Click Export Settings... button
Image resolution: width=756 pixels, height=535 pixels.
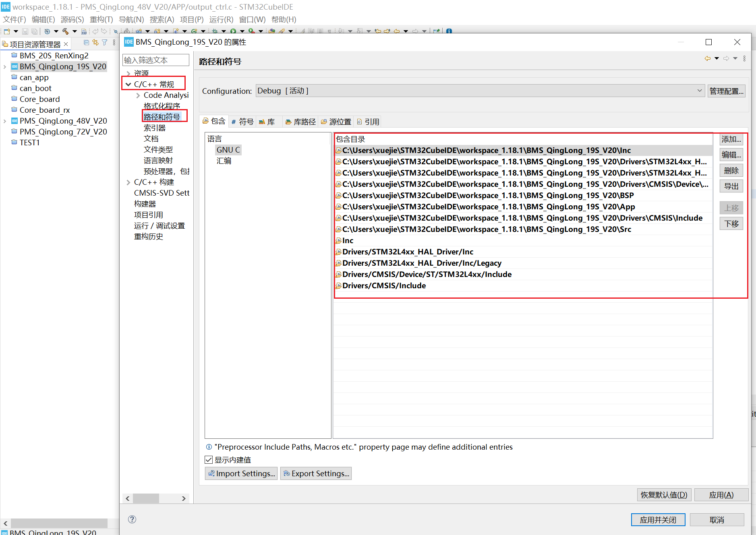pyautogui.click(x=316, y=473)
